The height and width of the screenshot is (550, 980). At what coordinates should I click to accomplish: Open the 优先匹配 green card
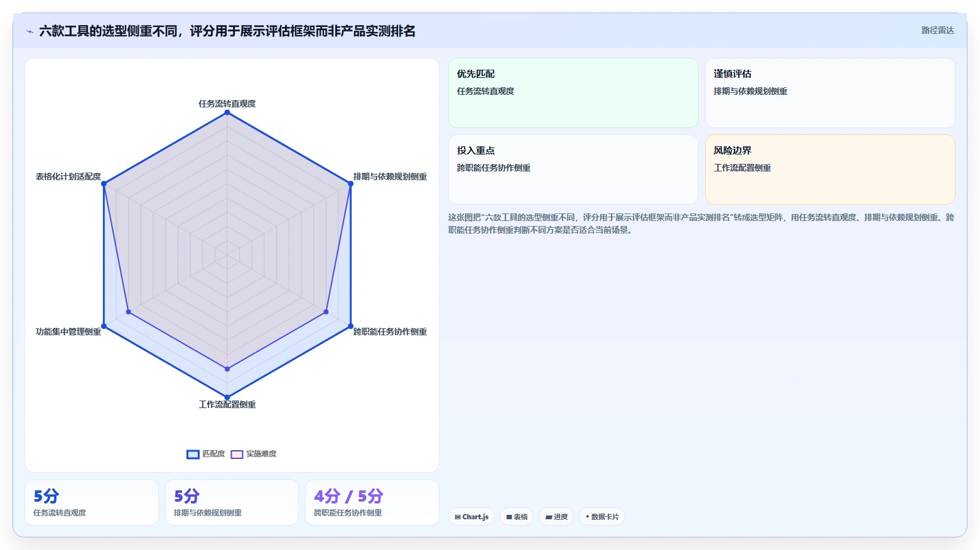[x=573, y=93]
